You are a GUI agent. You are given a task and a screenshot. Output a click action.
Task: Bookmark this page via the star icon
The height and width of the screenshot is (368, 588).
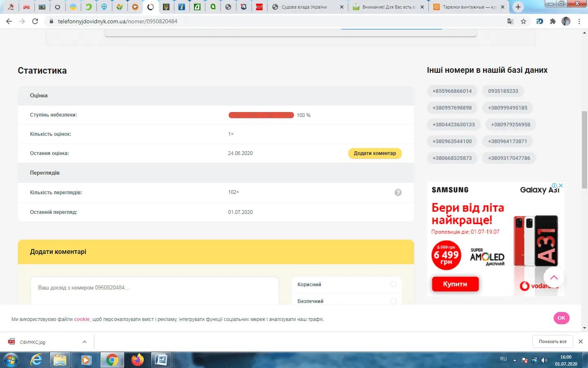pos(523,21)
